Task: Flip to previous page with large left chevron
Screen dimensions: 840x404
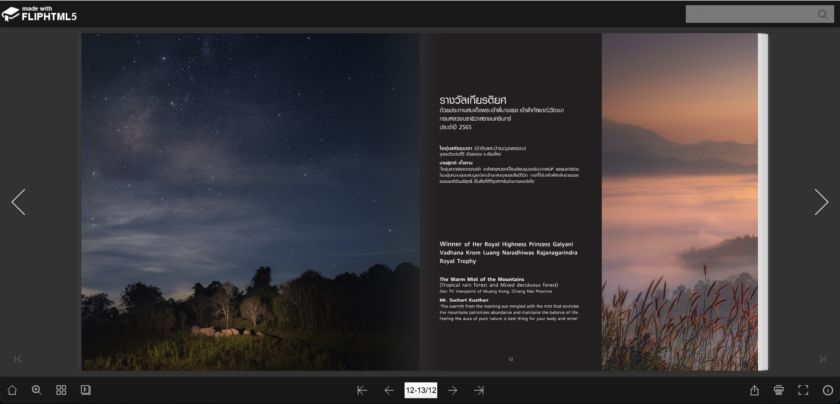Action: (18, 202)
